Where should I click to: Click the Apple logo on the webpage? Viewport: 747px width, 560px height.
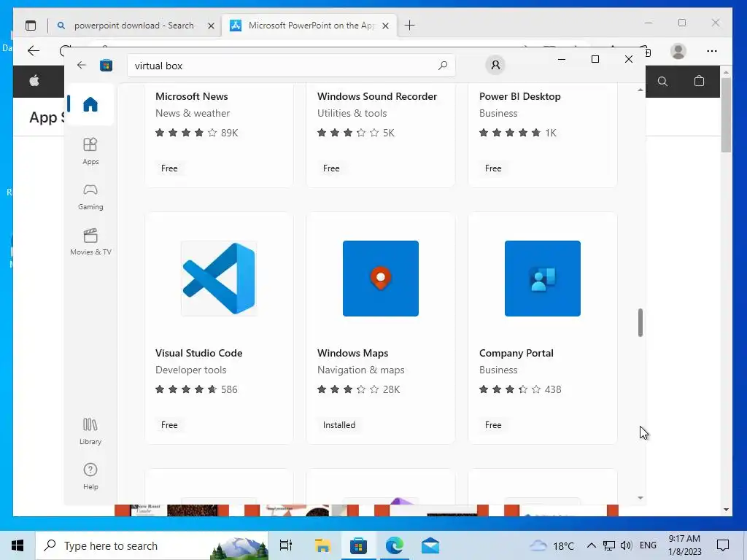[34, 81]
